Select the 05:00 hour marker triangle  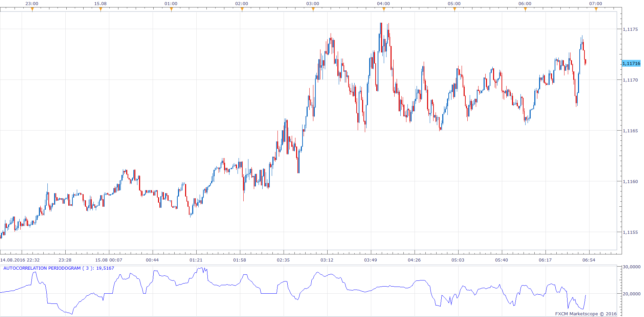(454, 9)
